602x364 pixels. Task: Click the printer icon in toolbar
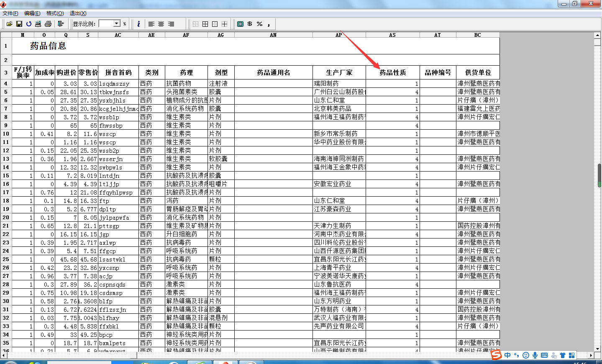pos(48,24)
